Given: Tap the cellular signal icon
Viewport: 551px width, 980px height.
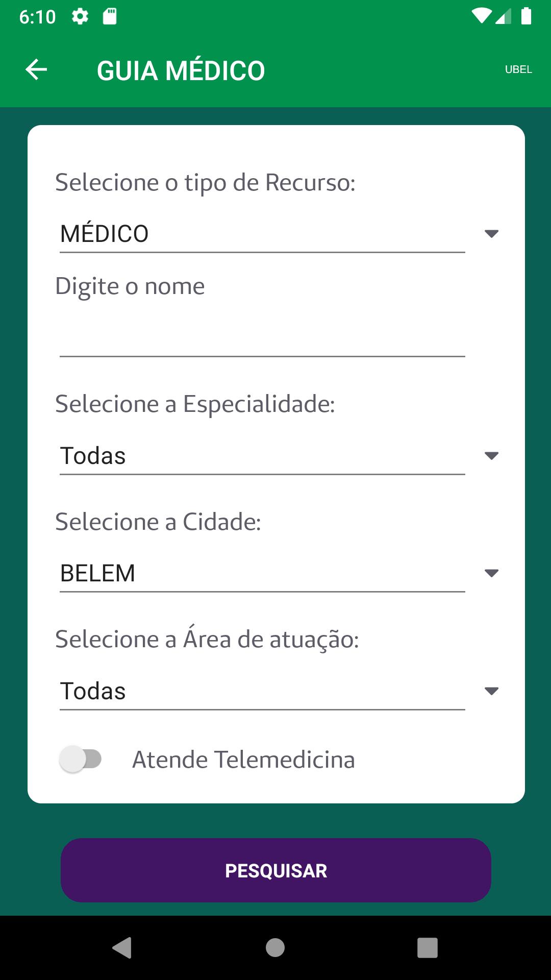Looking at the screenshot, I should (x=503, y=16).
